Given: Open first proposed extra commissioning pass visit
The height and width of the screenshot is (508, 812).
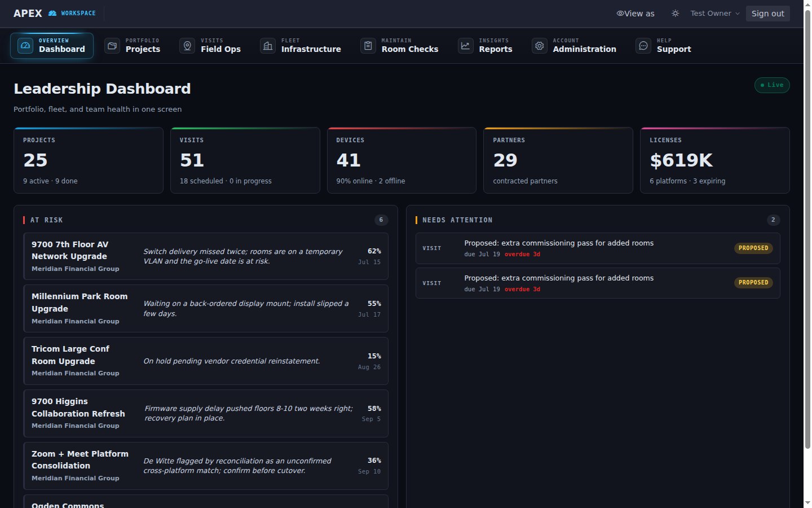Looking at the screenshot, I should click(x=598, y=248).
